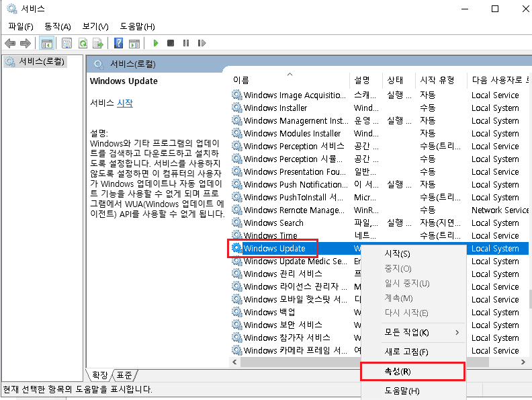Screen dimensions: 532x400
Task: Select Windows 관리 서비스 row
Action: point(380,274)
